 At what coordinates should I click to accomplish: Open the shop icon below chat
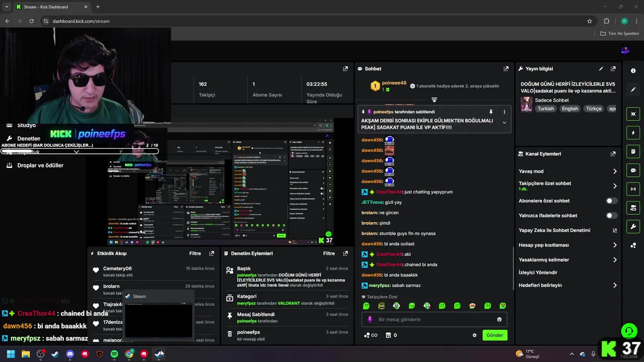point(388,335)
